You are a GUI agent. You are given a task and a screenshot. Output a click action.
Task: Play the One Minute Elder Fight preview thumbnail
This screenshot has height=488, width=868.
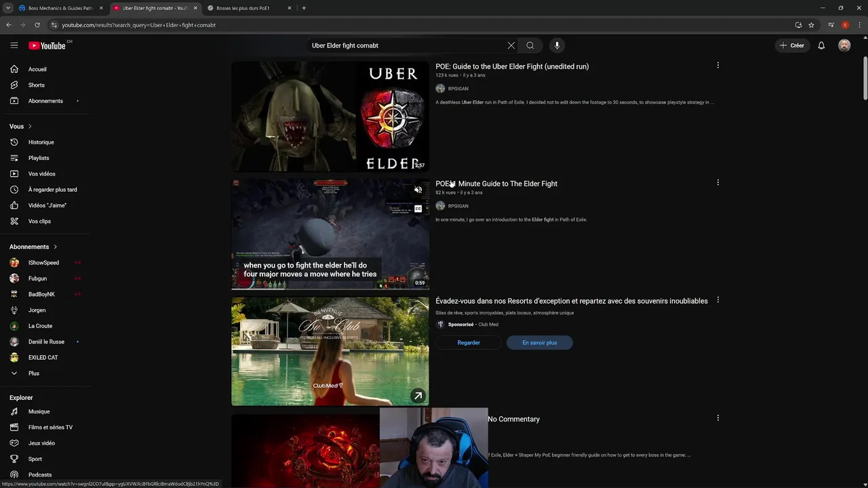[x=330, y=235]
